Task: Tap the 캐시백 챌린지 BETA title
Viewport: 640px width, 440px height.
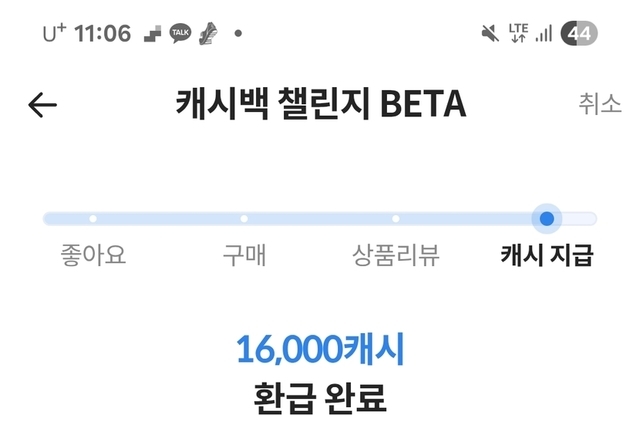Action: point(320,104)
